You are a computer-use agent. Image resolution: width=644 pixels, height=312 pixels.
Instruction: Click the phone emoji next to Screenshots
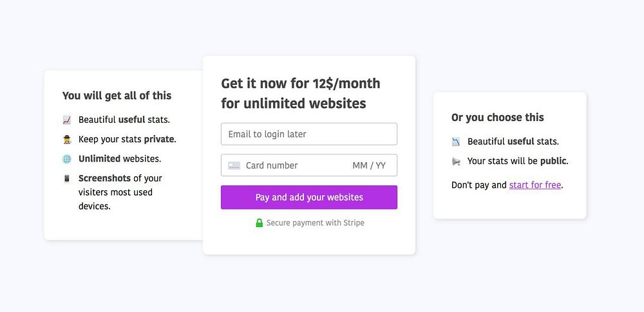coord(66,178)
